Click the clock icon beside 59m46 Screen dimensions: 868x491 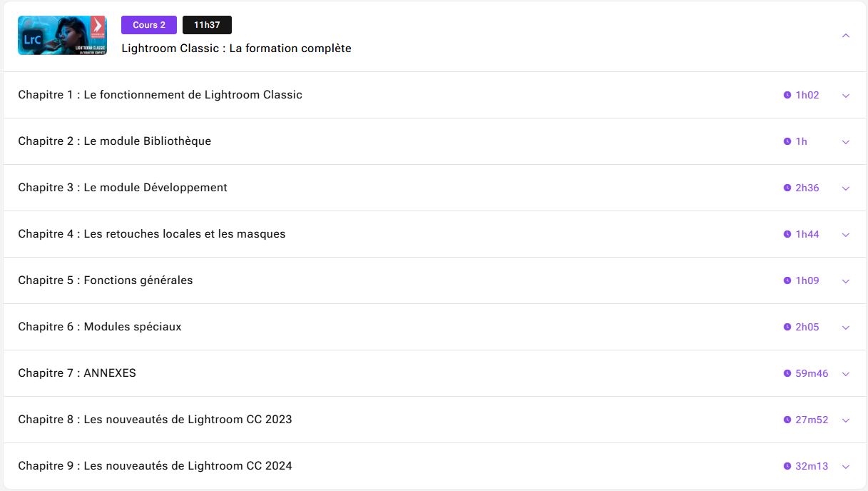click(x=787, y=373)
